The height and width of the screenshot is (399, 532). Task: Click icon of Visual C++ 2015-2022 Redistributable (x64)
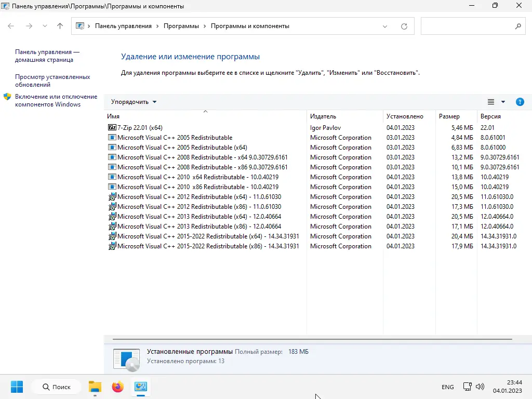point(112,236)
